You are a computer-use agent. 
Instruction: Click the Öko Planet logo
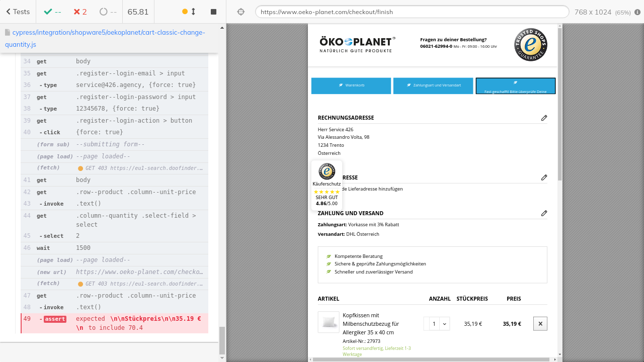[357, 44]
